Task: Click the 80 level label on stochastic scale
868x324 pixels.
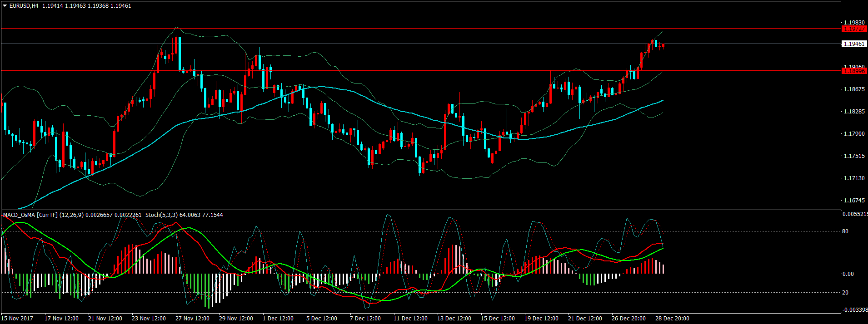Action: [x=845, y=231]
